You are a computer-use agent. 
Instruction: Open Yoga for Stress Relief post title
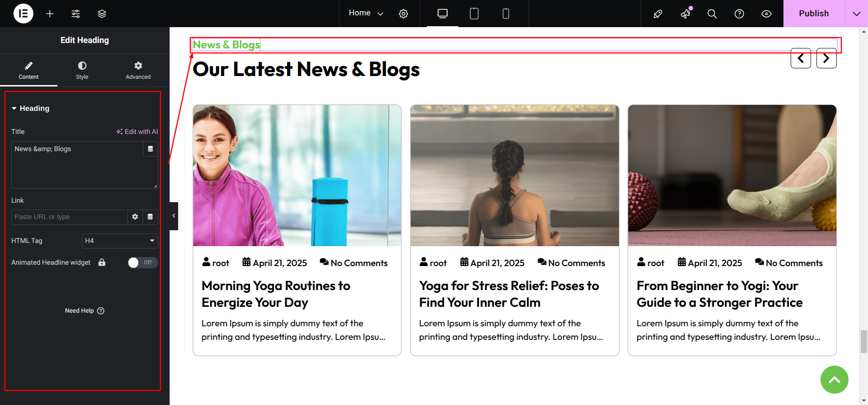click(509, 294)
